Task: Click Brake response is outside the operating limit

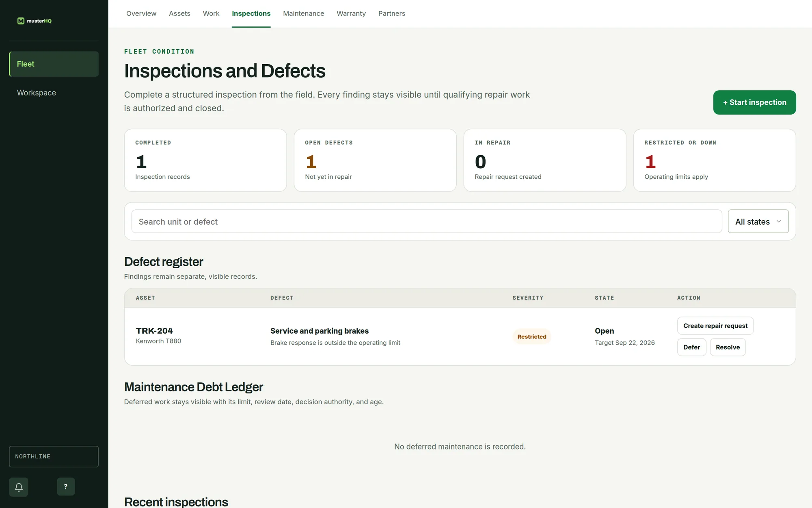Action: pos(335,343)
